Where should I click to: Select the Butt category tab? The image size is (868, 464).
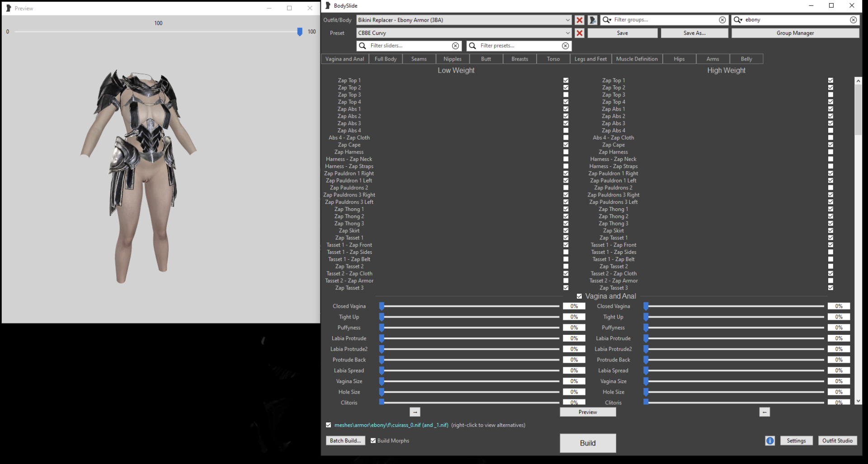[x=486, y=59]
